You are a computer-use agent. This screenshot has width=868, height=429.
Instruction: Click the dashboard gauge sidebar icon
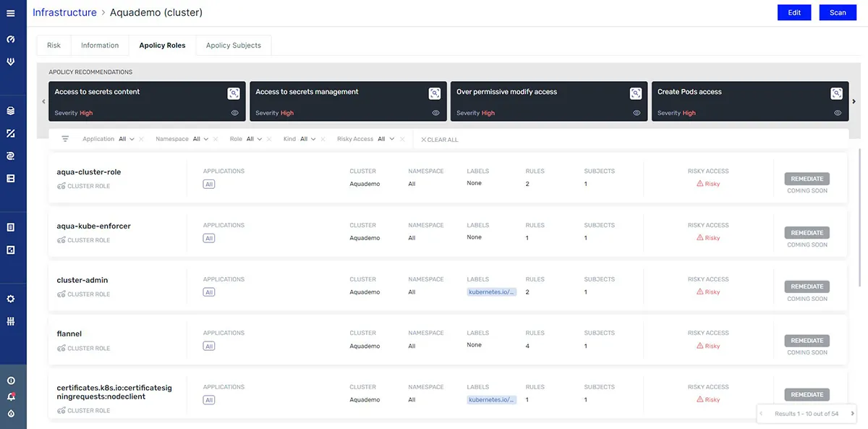[x=11, y=40]
